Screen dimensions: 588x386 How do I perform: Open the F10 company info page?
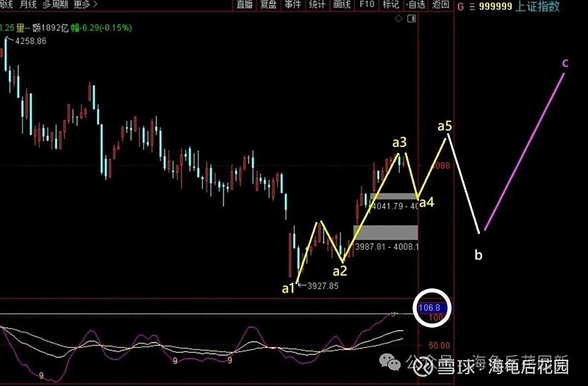click(x=366, y=4)
